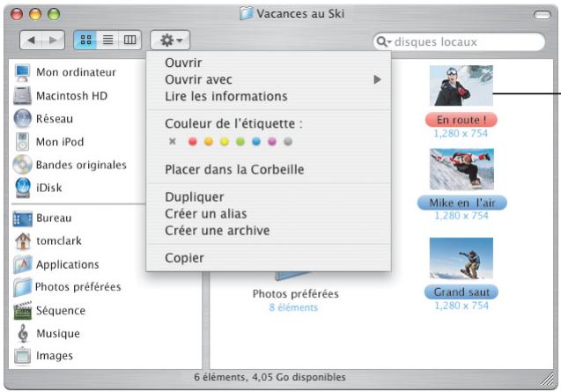Open the iDisk icon in sidebar
The height and width of the screenshot is (392, 561).
pos(23,188)
